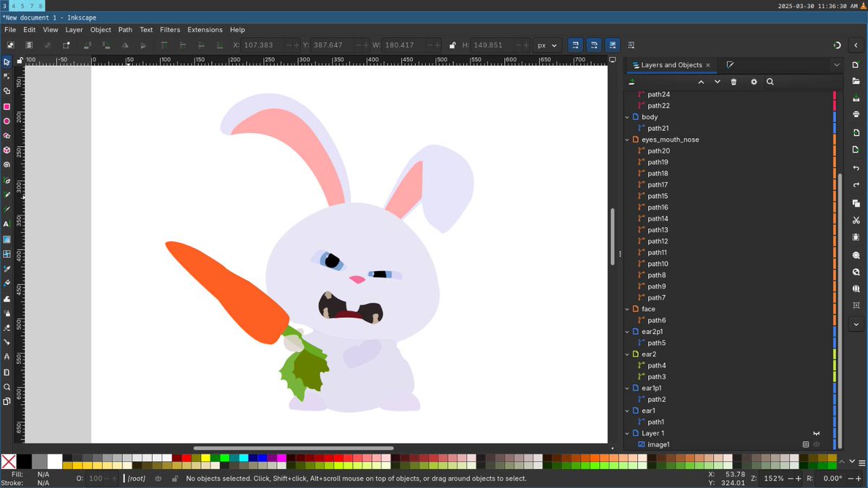Open the Filters menu

(x=170, y=30)
